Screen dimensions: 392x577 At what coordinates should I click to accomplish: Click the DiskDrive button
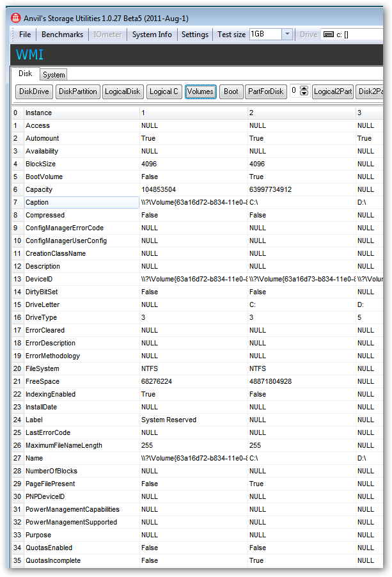pyautogui.click(x=34, y=91)
